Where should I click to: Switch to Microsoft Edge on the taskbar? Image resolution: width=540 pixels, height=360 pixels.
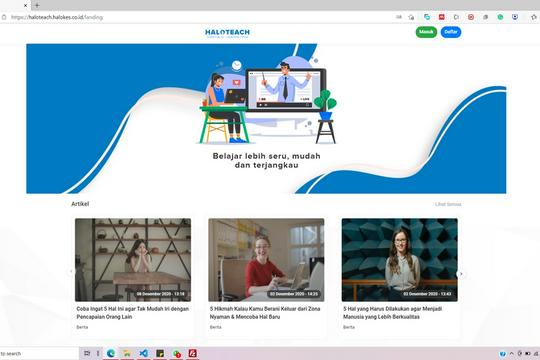click(111, 353)
